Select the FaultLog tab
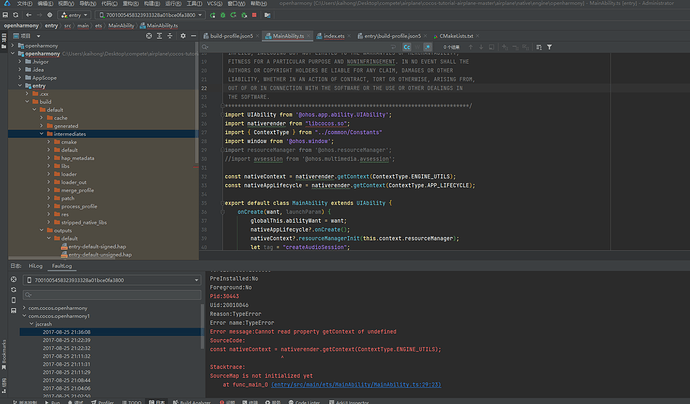Viewport: 690px width, 404px height. [61, 268]
